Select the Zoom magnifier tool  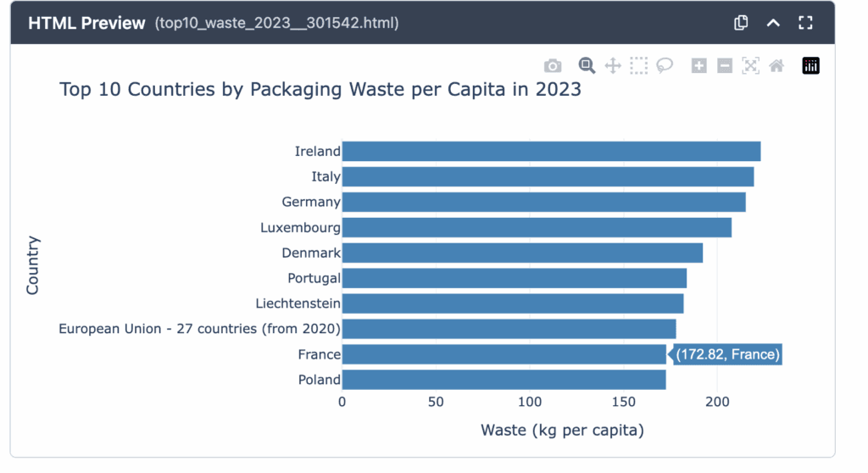click(587, 66)
